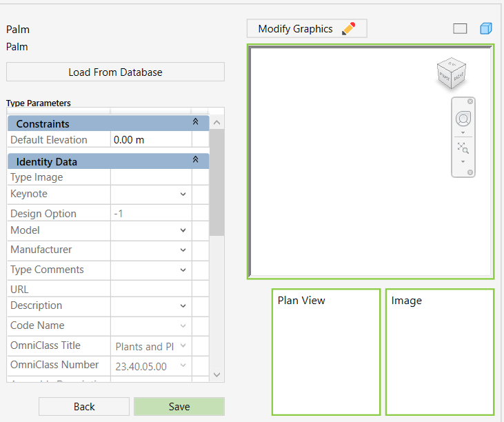Save the type parameters
Image resolution: width=504 pixels, height=422 pixels.
[x=179, y=407]
